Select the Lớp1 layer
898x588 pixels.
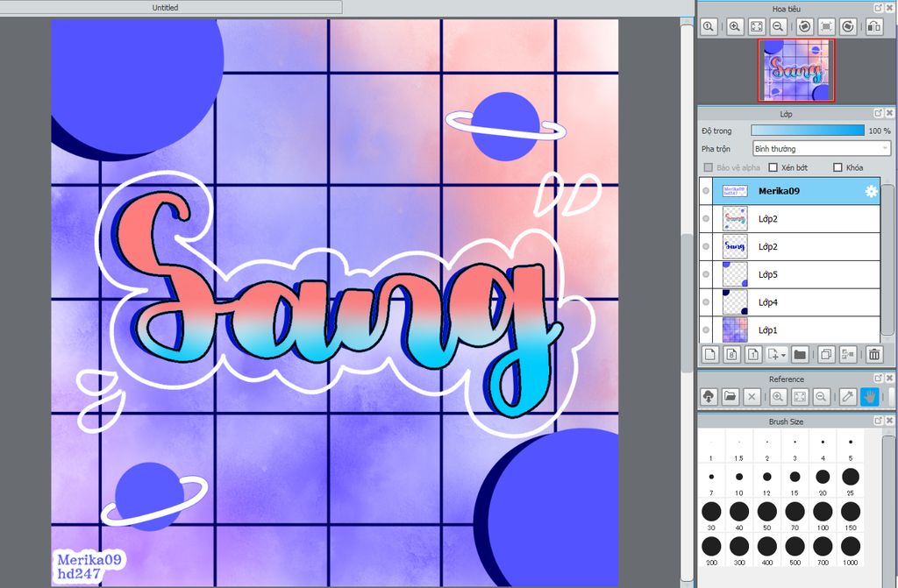pyautogui.click(x=795, y=329)
